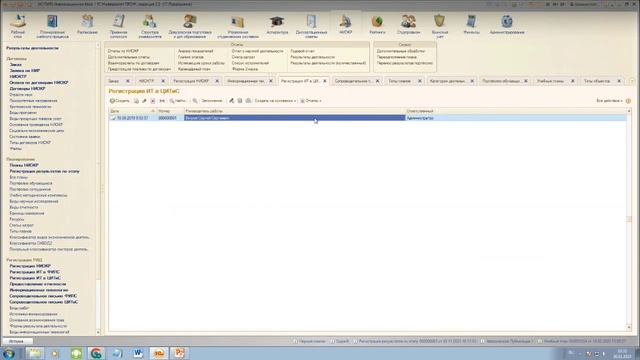The image size is (640, 360).
Task: Click the copy document toolbar icon
Action: click(136, 101)
